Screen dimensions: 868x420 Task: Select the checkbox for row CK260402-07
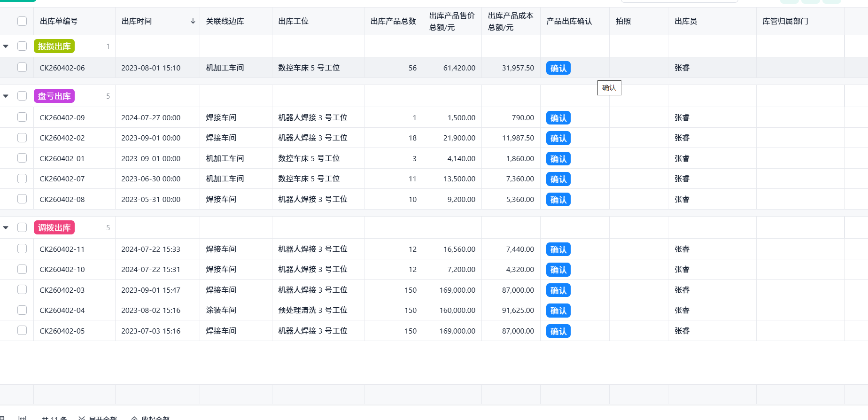pos(22,179)
